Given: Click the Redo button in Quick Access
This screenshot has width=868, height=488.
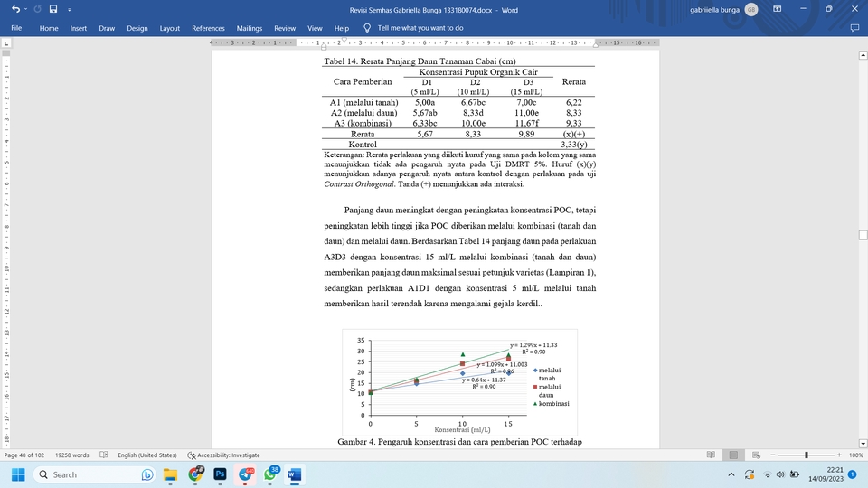Looking at the screenshot, I should point(38,9).
